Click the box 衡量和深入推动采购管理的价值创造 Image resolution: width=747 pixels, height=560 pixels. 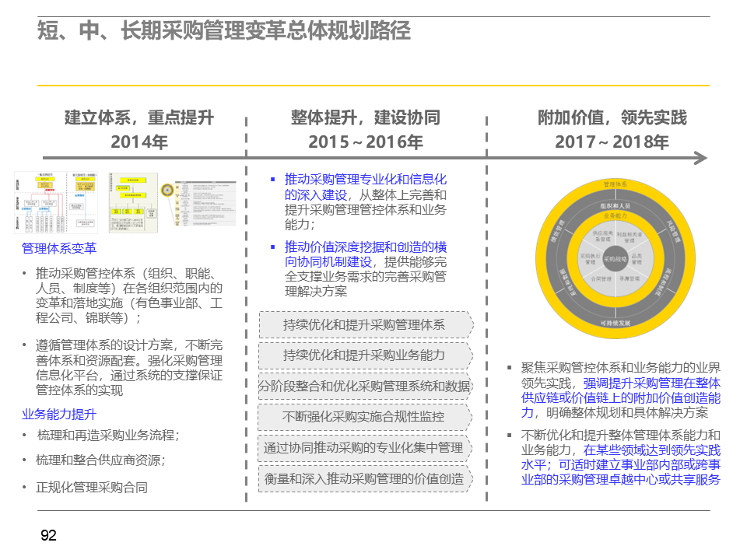tap(366, 478)
